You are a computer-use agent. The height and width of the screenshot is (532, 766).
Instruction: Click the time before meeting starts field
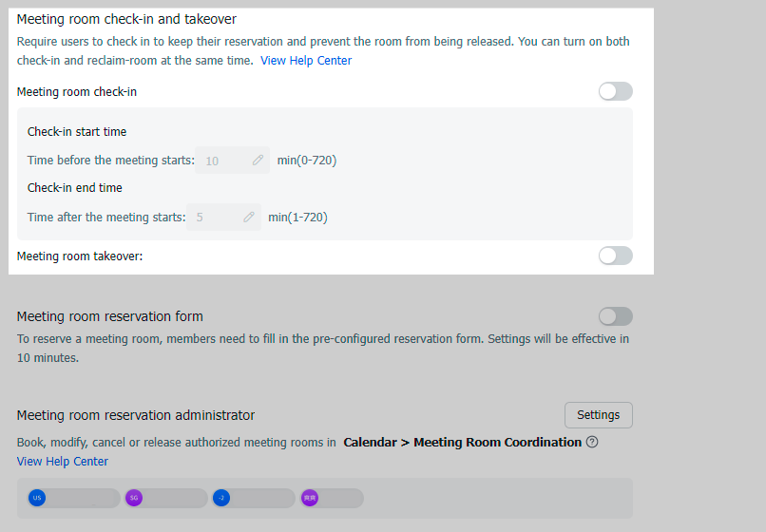(x=223, y=161)
